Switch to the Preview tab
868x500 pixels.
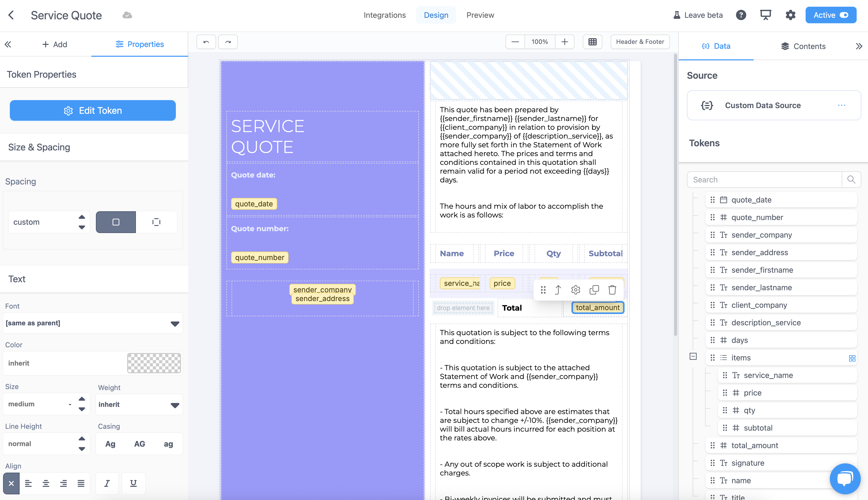(x=480, y=15)
